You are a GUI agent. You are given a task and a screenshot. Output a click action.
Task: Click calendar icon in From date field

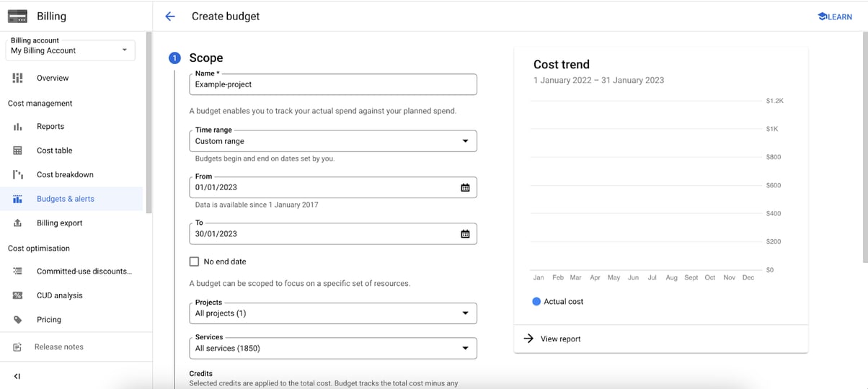[465, 187]
